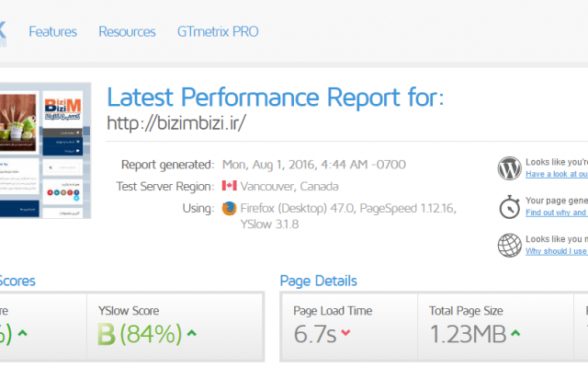Click the Test Server Region label
Viewport: 588px width, 368px height.
[x=165, y=186]
